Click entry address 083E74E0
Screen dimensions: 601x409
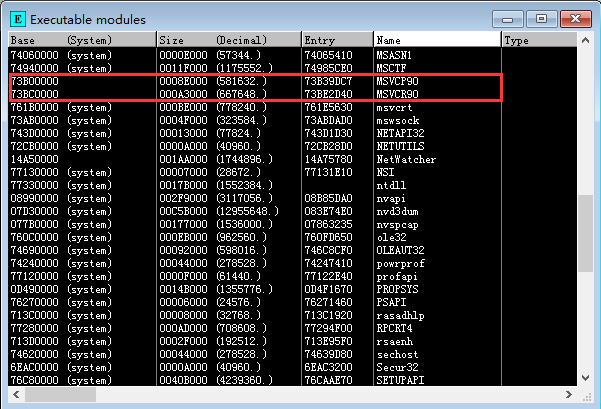[328, 212]
